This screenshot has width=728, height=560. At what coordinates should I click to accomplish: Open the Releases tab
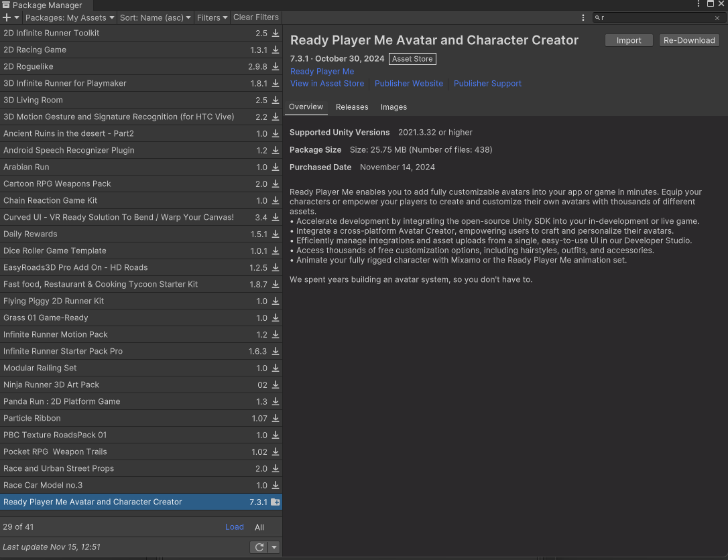(x=352, y=107)
